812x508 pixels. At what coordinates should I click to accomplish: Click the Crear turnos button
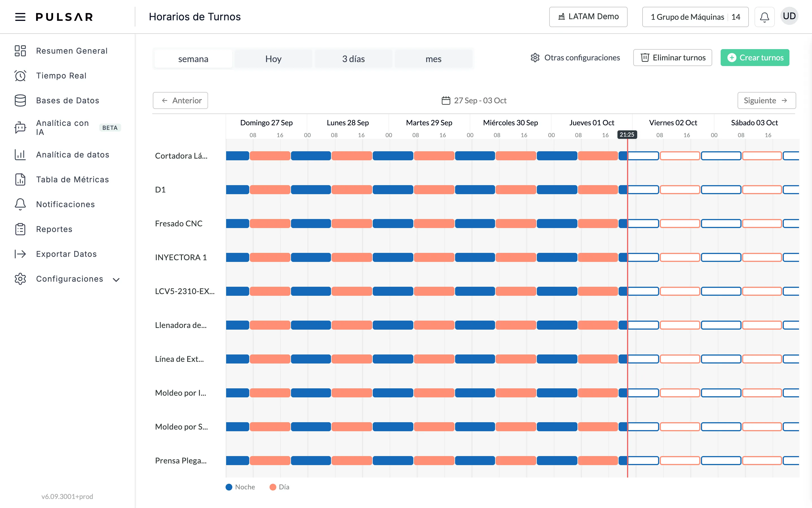(x=754, y=58)
